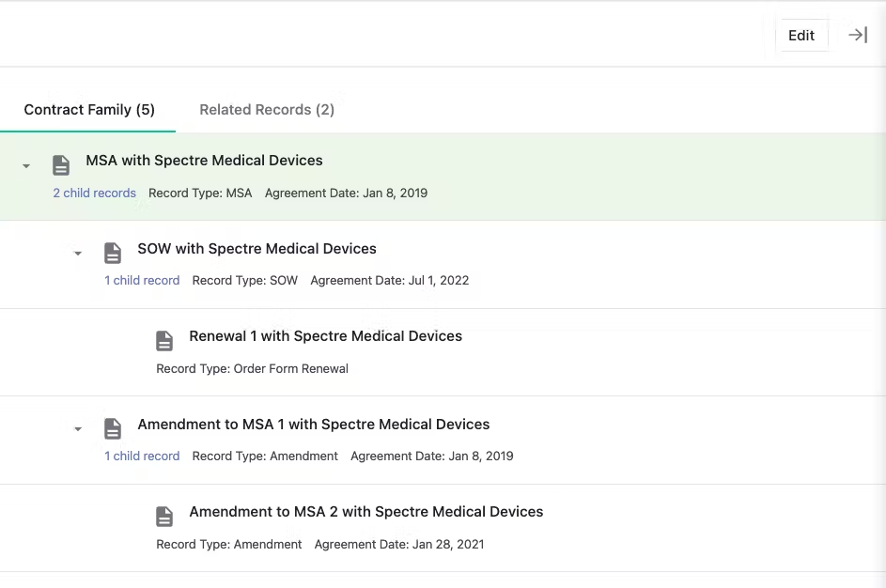This screenshot has width=886, height=588.
Task: Click the document icon for MSA record
Action: pyautogui.click(x=61, y=165)
